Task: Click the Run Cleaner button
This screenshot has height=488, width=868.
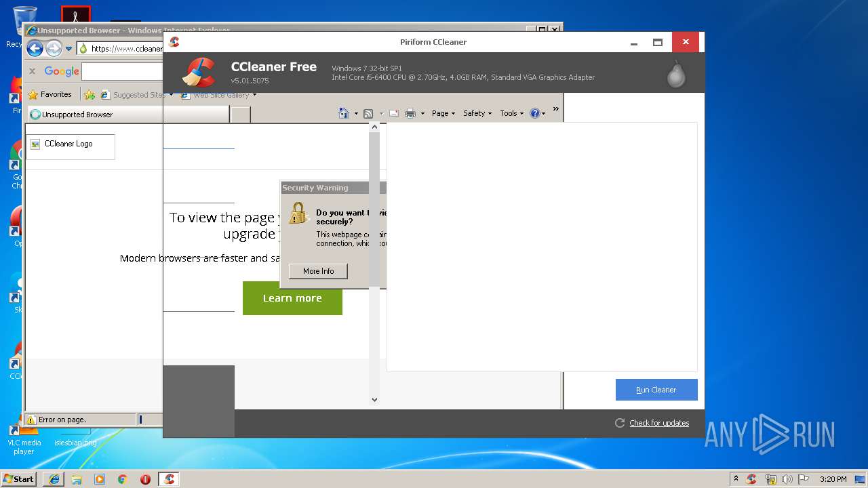Action: [656, 390]
